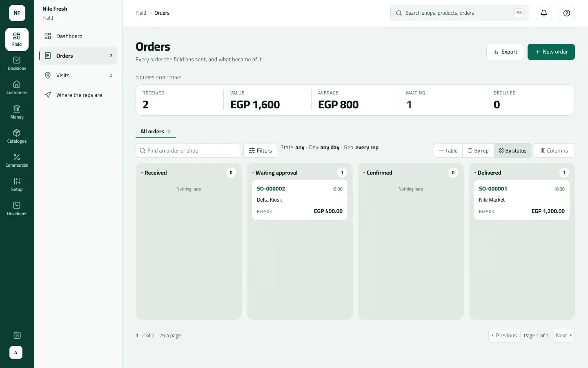Click the Delta Kiosk shop name
Image resolution: width=588 pixels, height=368 pixels.
[x=269, y=200]
